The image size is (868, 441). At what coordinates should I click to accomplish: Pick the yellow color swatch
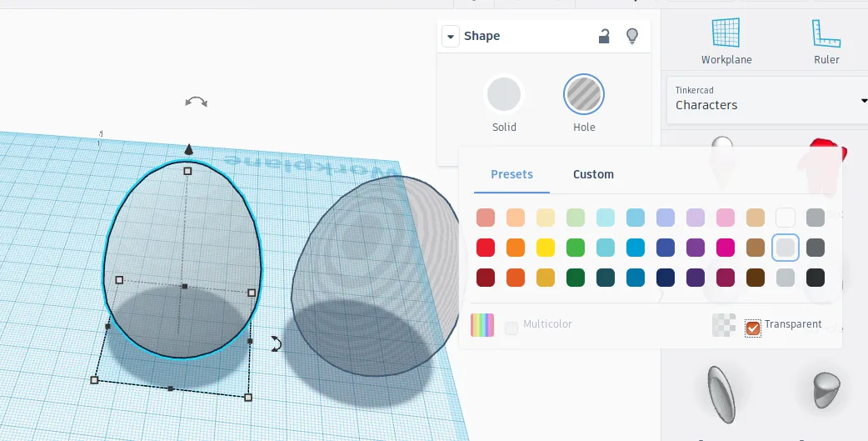pos(546,248)
